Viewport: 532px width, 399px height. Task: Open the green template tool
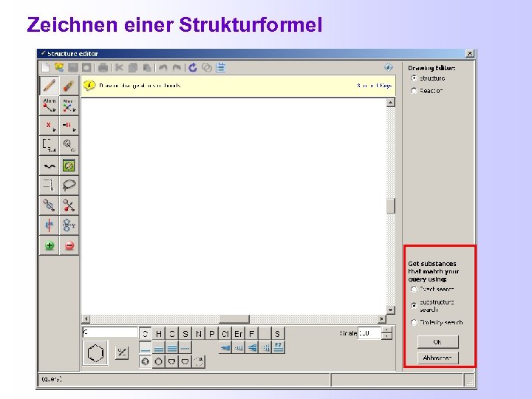[69, 166]
